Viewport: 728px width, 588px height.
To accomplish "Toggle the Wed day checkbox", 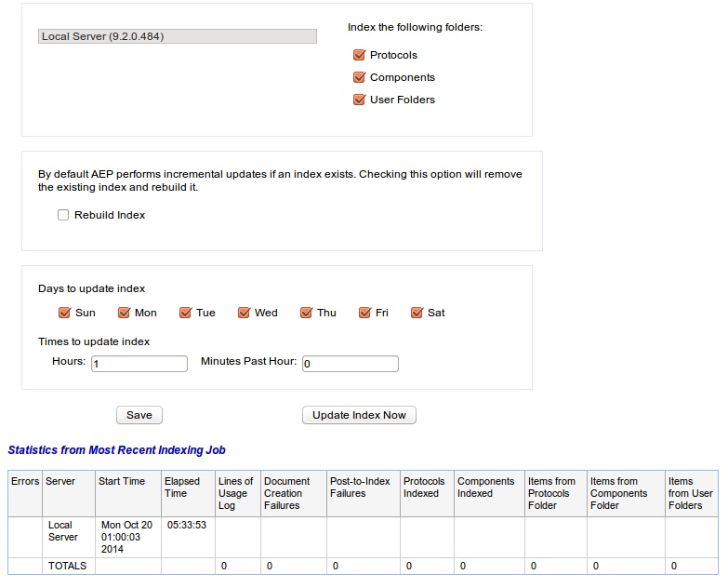I will [x=244, y=314].
